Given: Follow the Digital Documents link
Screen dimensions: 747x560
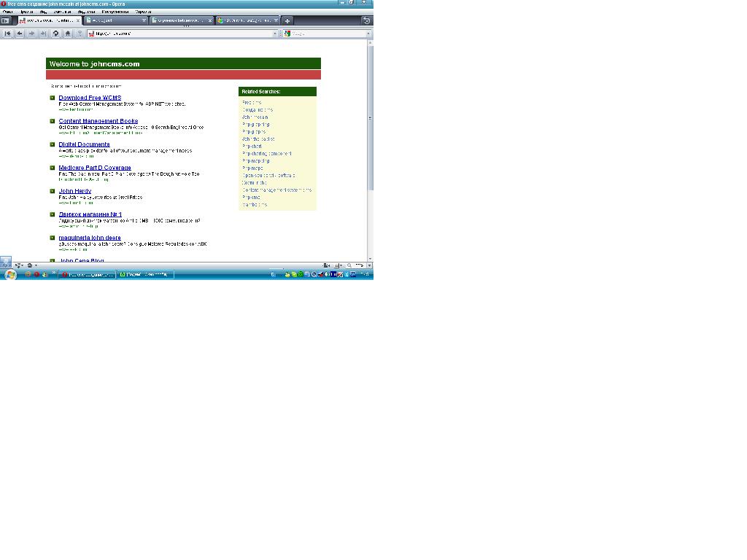Looking at the screenshot, I should tap(85, 144).
